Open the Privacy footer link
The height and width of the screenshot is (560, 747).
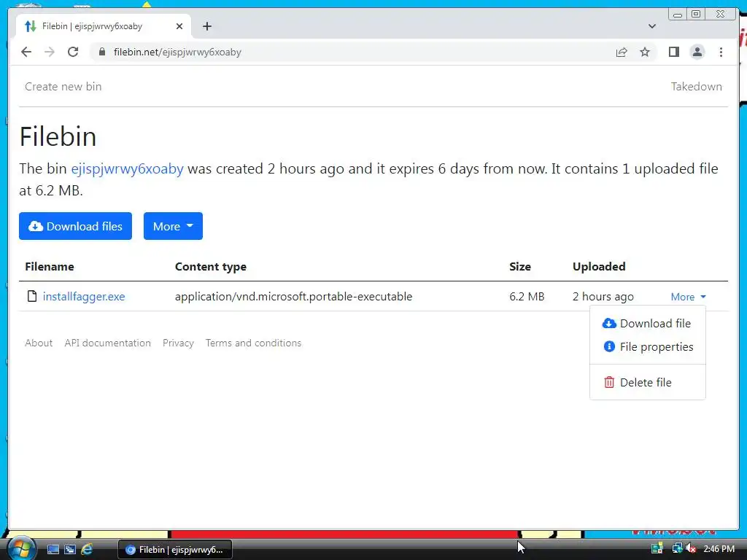coord(178,343)
